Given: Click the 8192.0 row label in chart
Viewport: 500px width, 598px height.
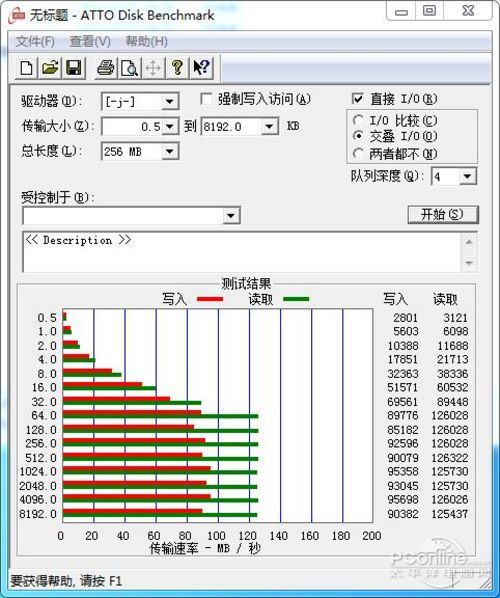Looking at the screenshot, I should [38, 514].
